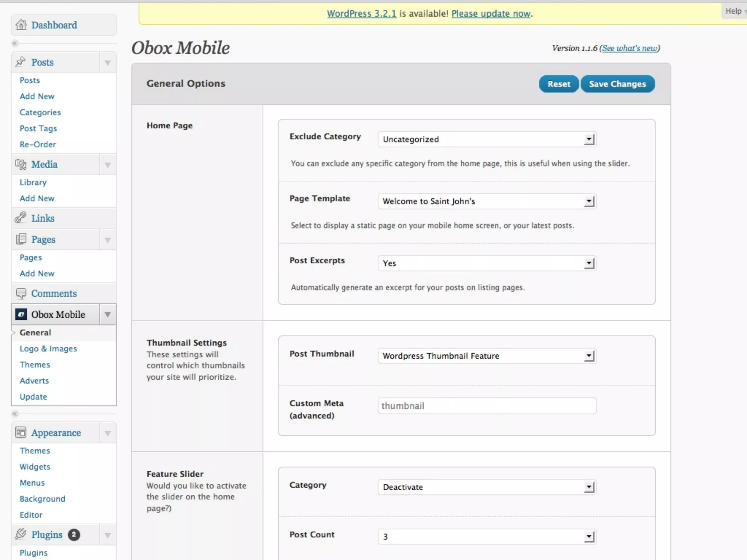Open Logo & Images settings page
Screen dimensions: 747x560
tap(48, 349)
